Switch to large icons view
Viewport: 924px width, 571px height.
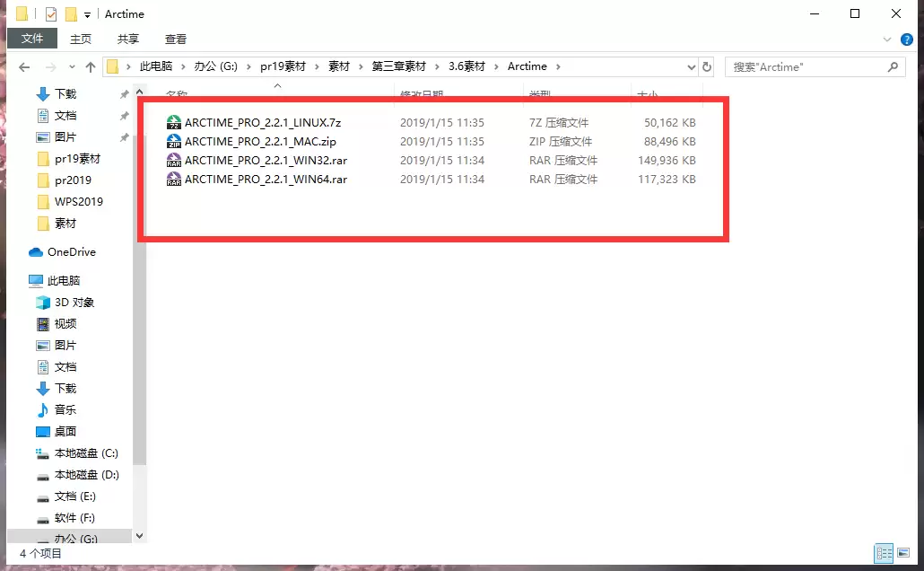(x=903, y=553)
